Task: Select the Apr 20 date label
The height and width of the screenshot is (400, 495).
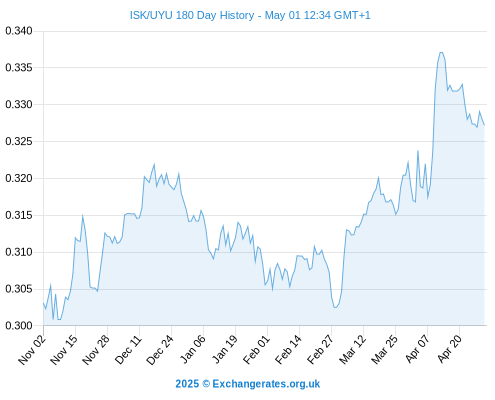Action: 449,349
